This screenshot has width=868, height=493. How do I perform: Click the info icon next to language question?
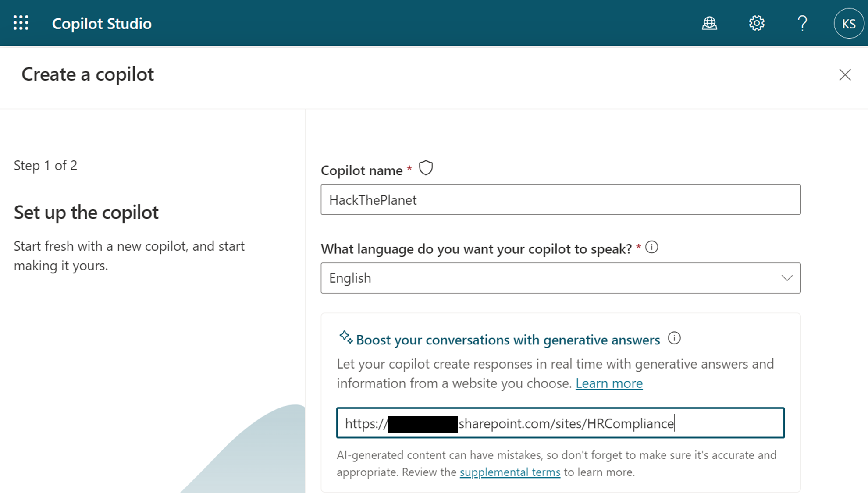pyautogui.click(x=651, y=247)
